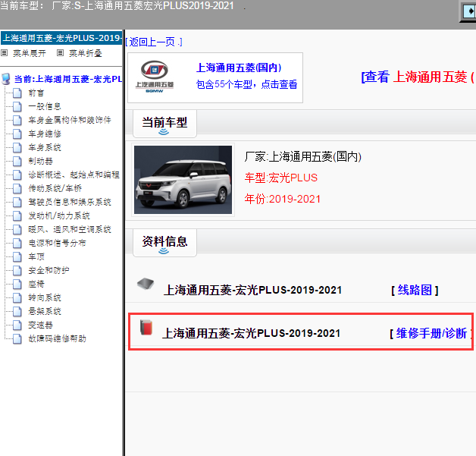
Task: Open the 车身维修 tree item
Action: tap(45, 134)
